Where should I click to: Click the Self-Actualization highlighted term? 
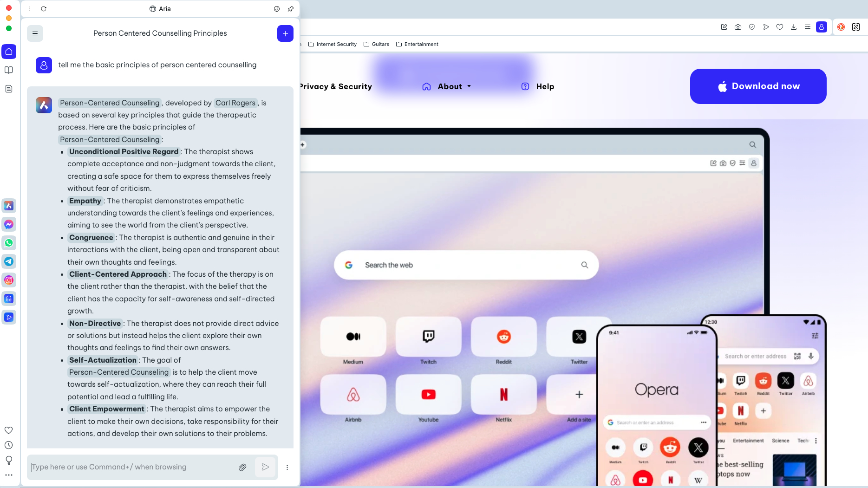(x=103, y=360)
